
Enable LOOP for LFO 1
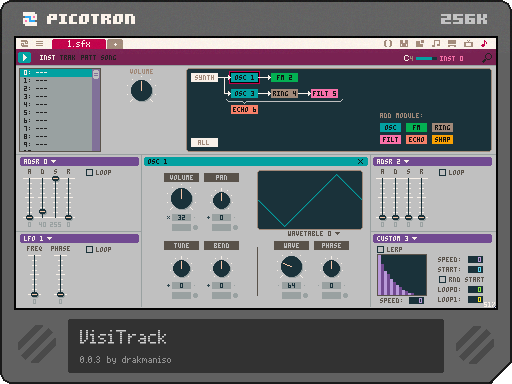pos(89,249)
